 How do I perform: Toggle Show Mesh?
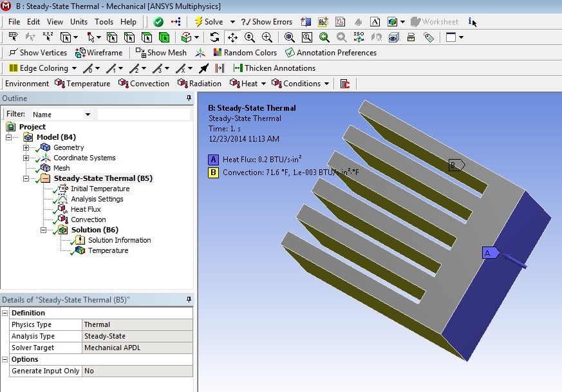coord(161,53)
